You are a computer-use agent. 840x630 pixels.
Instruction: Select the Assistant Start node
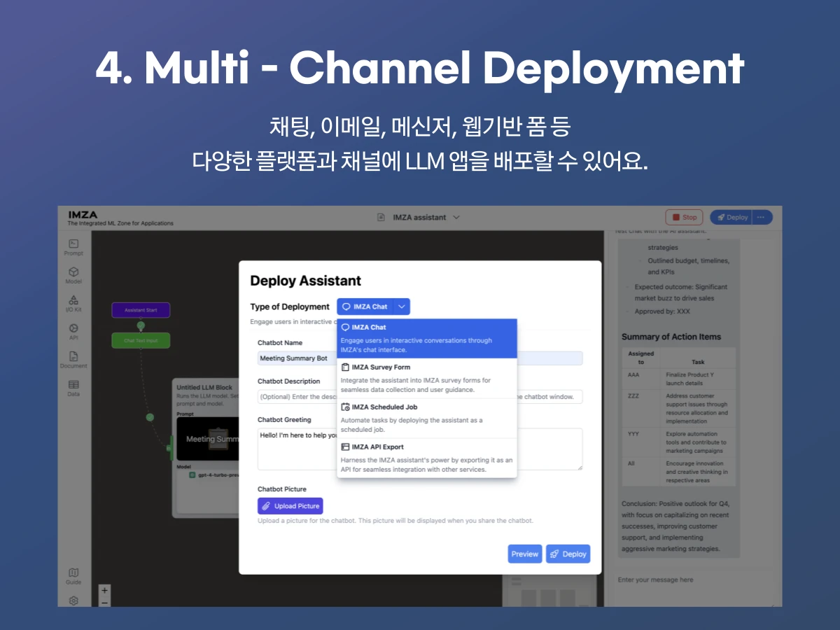(x=141, y=310)
